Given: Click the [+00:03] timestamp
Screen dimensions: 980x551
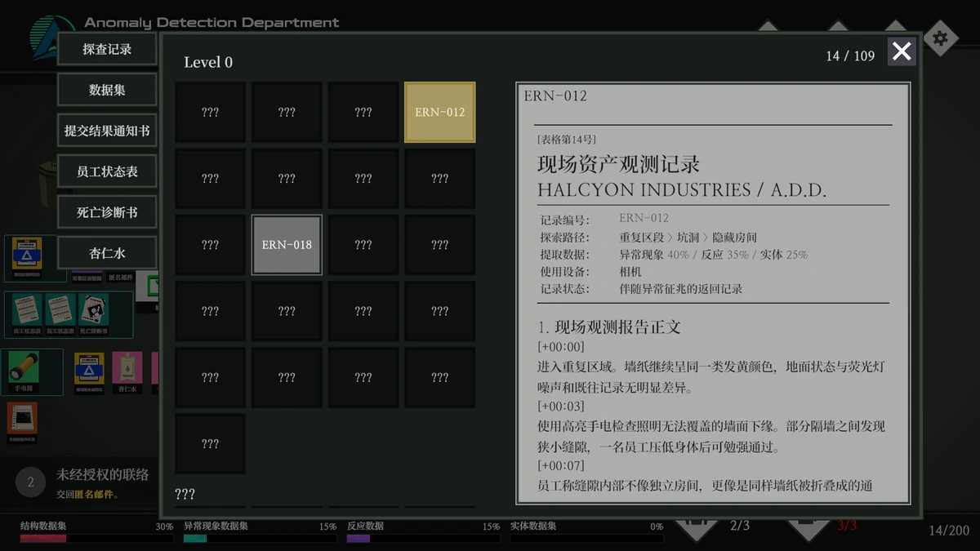Looking at the screenshot, I should pos(561,407).
